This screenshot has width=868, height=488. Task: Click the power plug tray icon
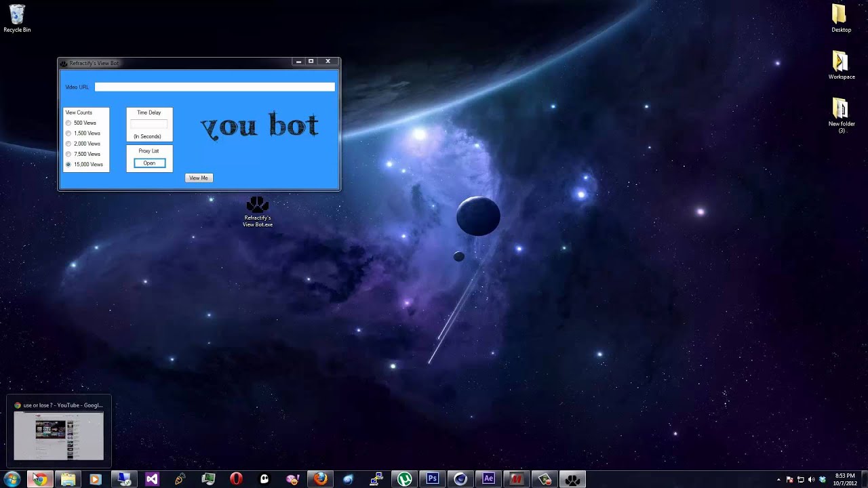click(801, 479)
